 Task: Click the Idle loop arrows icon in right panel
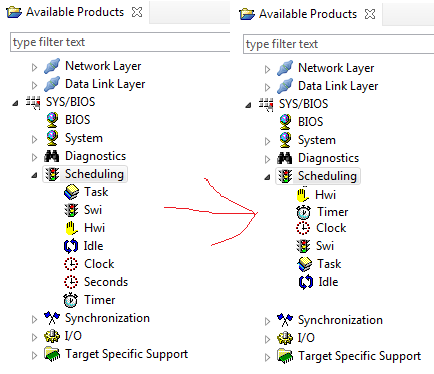pyautogui.click(x=306, y=282)
